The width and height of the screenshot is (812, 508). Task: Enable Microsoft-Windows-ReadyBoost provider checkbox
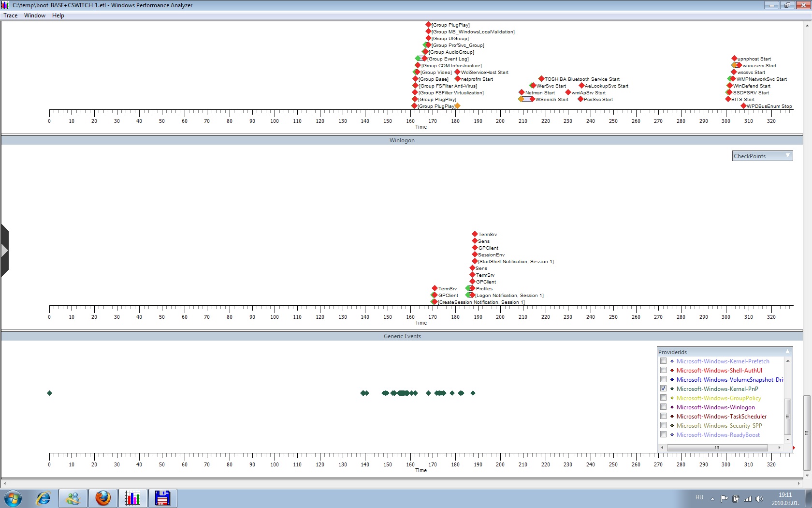click(663, 434)
